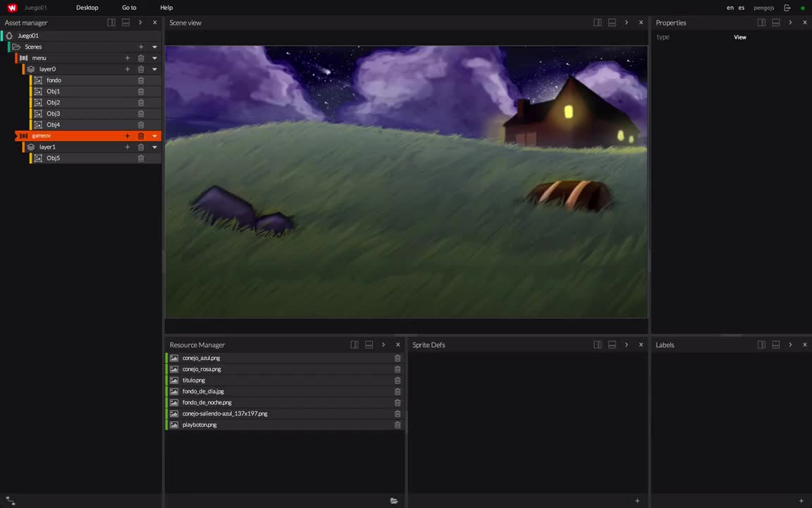This screenshot has height=508, width=812.
Task: Open the Help menu
Action: 166,7
